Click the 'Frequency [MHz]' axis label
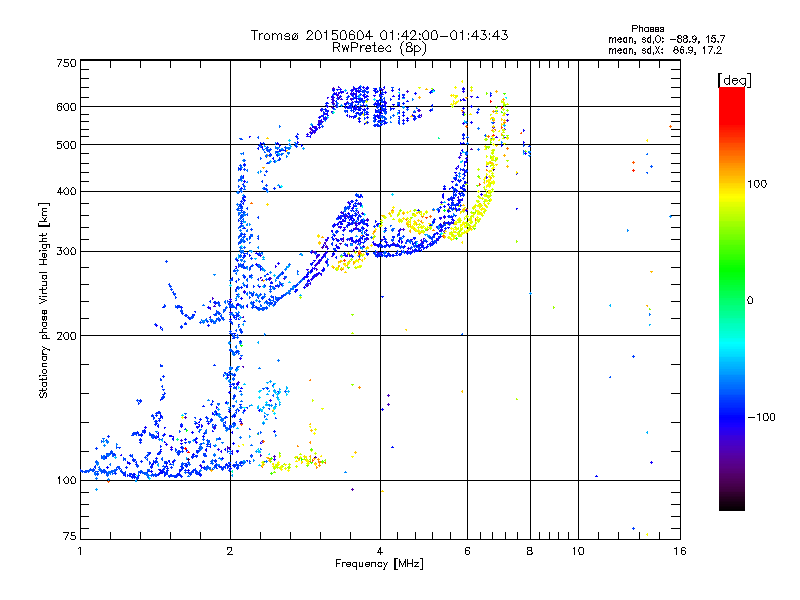This screenshot has width=800, height=600. tap(379, 564)
